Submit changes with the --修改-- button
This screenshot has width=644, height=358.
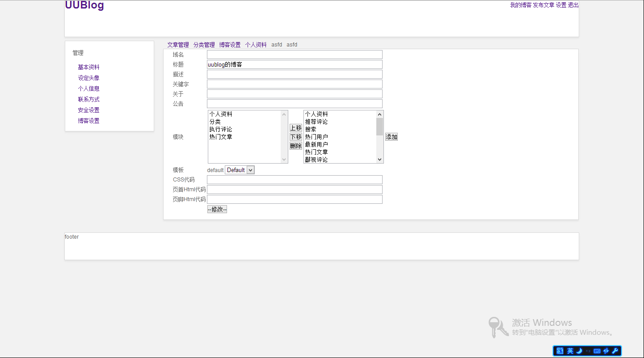(x=217, y=209)
